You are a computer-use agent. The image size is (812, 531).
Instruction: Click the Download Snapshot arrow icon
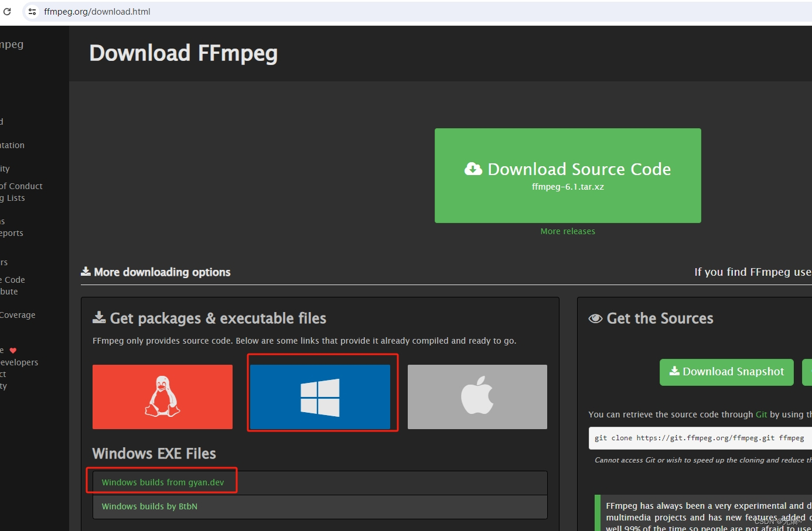pos(674,371)
